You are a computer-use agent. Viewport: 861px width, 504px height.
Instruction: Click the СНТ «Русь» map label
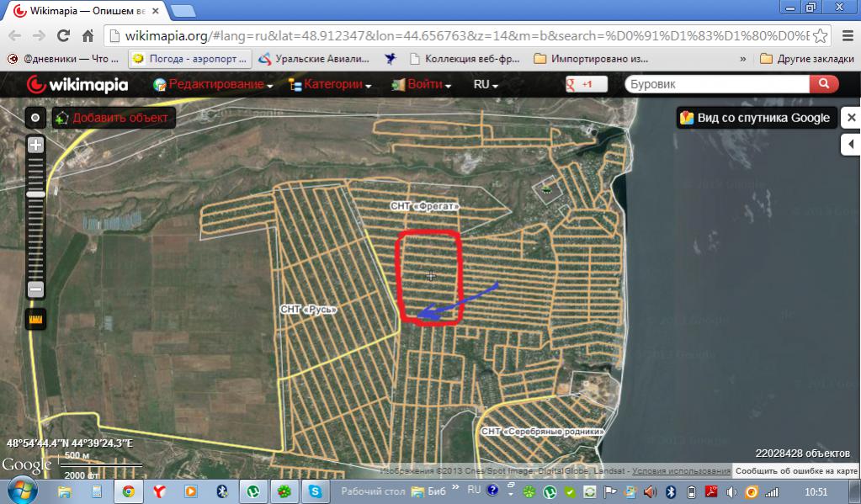(309, 309)
